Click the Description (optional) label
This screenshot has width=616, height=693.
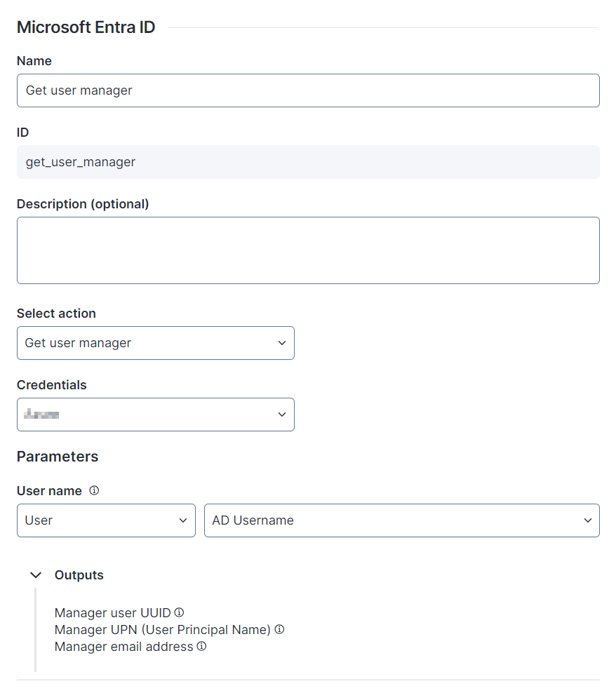(x=83, y=204)
